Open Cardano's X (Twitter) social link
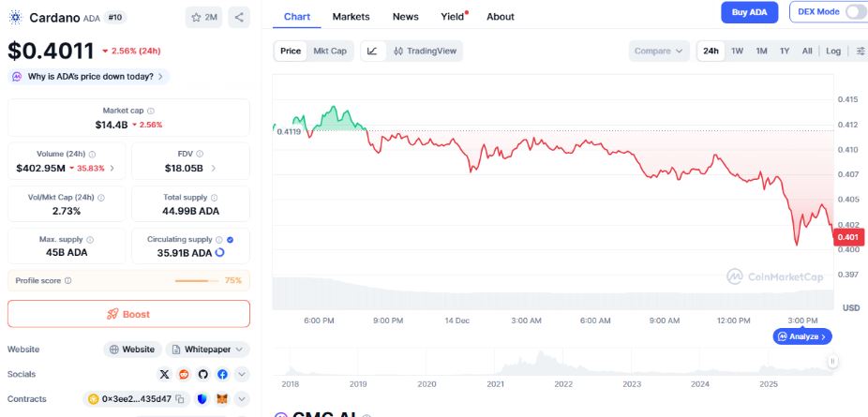This screenshot has width=868, height=417. (165, 374)
